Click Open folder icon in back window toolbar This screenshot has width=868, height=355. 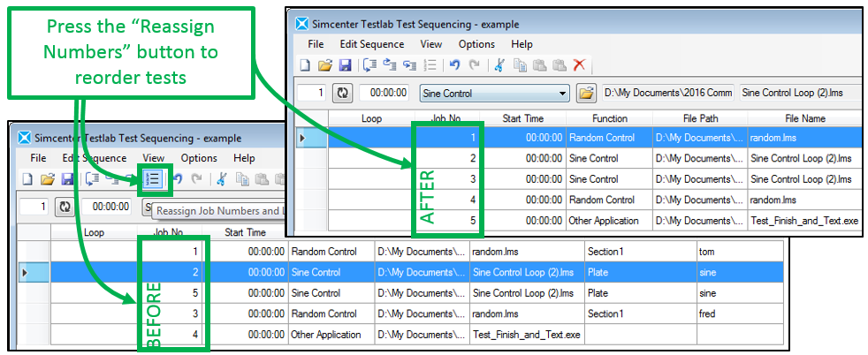coord(48,179)
